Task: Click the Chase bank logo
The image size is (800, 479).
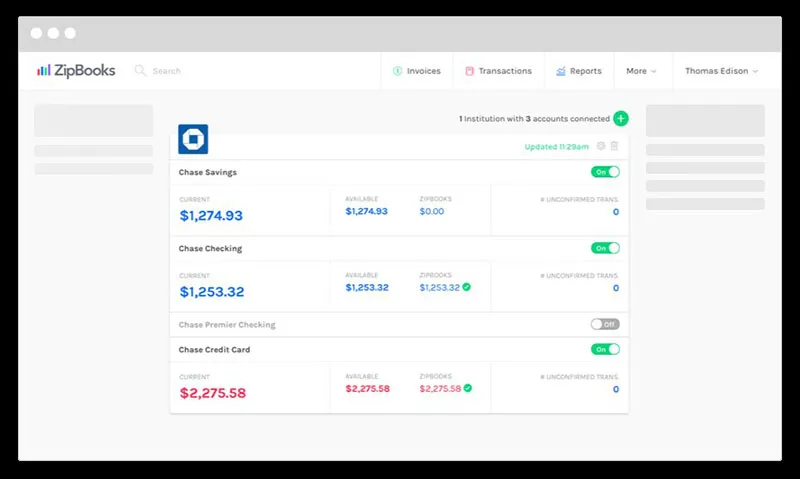Action: click(193, 139)
